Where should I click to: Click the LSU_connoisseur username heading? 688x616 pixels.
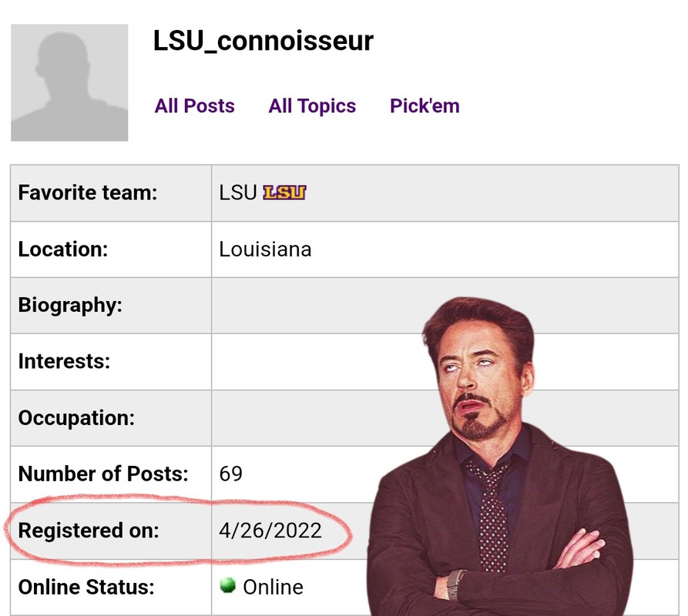[x=263, y=41]
